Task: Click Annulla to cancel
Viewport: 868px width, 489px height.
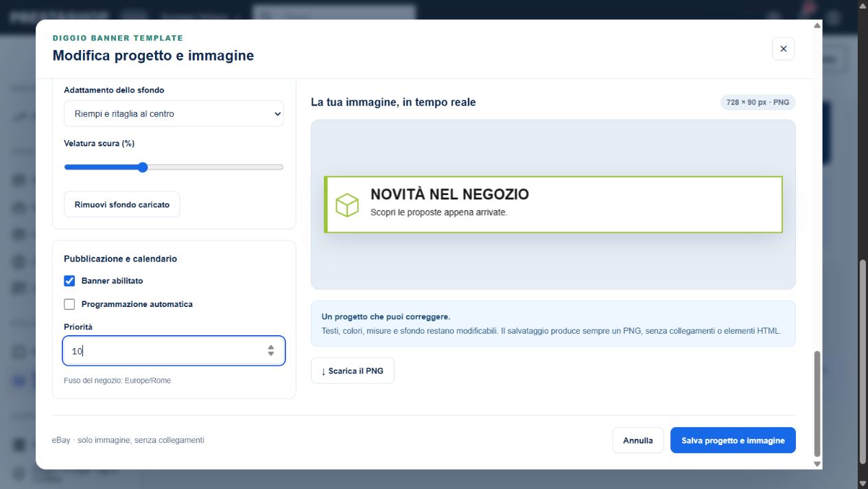Action: [x=638, y=440]
